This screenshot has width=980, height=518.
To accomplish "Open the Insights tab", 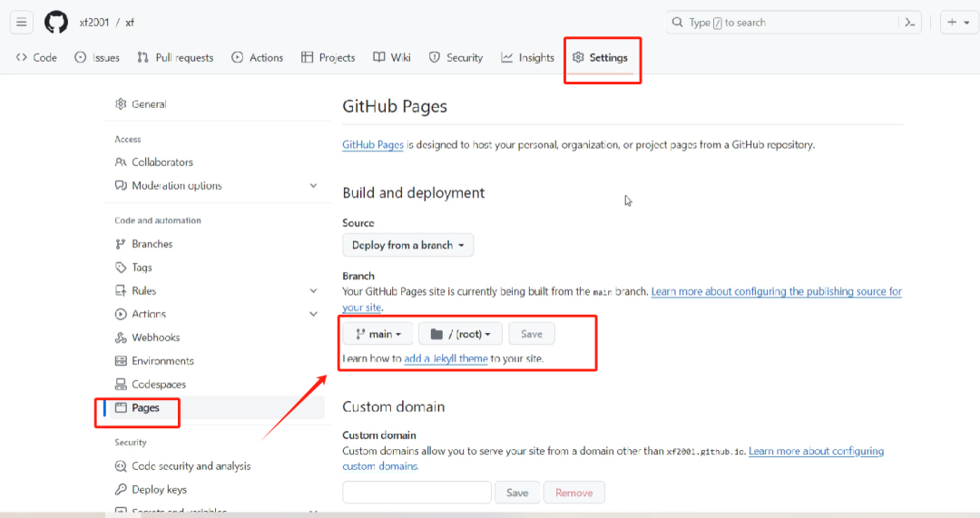I will (527, 57).
